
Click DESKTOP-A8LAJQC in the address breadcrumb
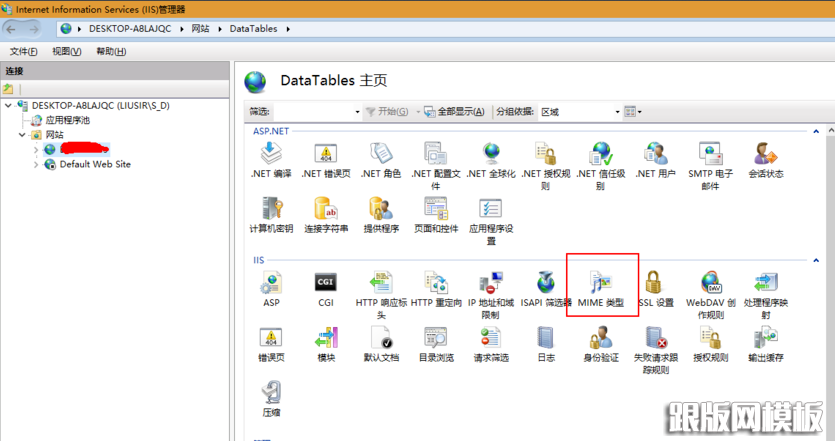click(130, 29)
